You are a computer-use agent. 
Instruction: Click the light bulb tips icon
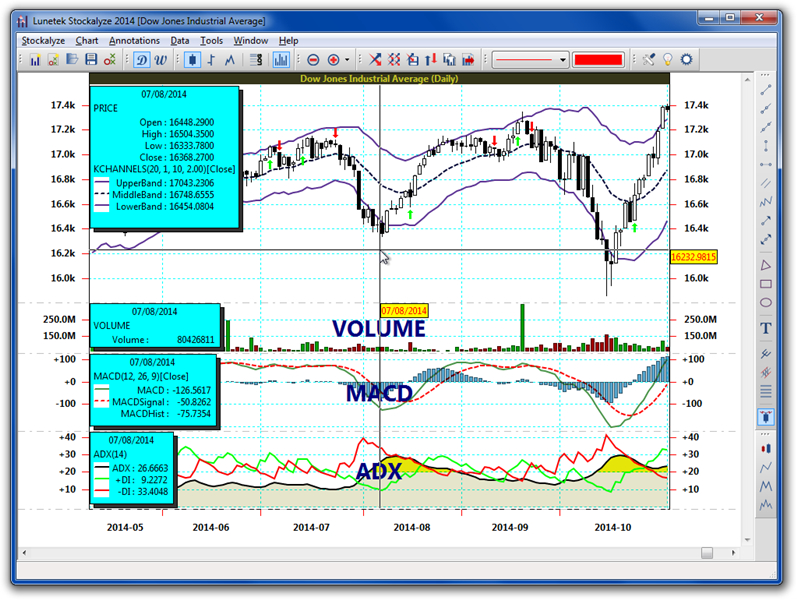tap(667, 60)
